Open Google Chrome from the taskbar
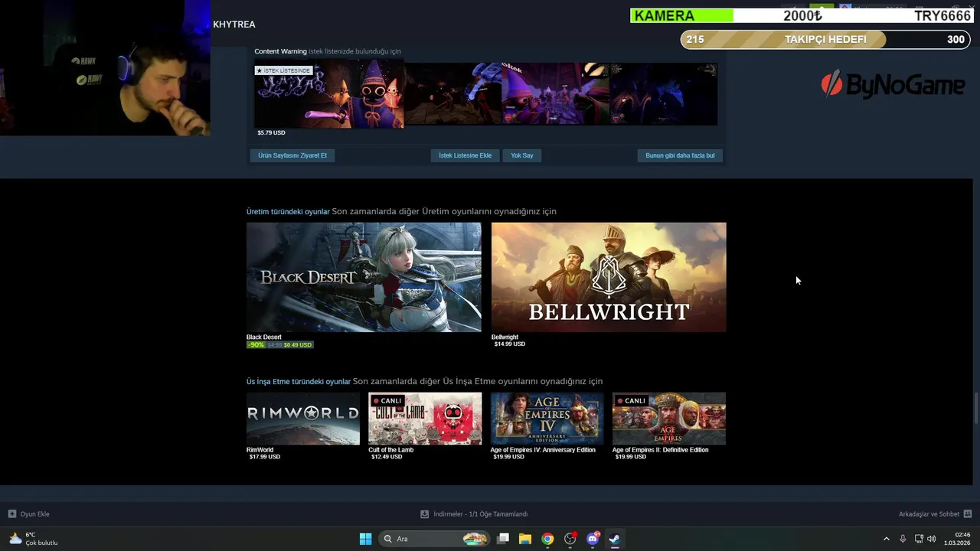 click(547, 539)
